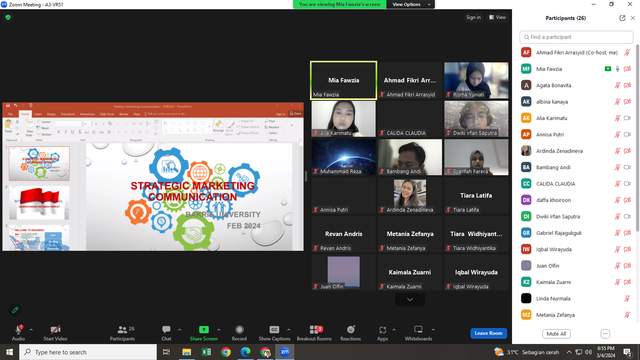Select Mia Fawzia's video tile
This screenshot has width=640, height=360.
click(344, 80)
